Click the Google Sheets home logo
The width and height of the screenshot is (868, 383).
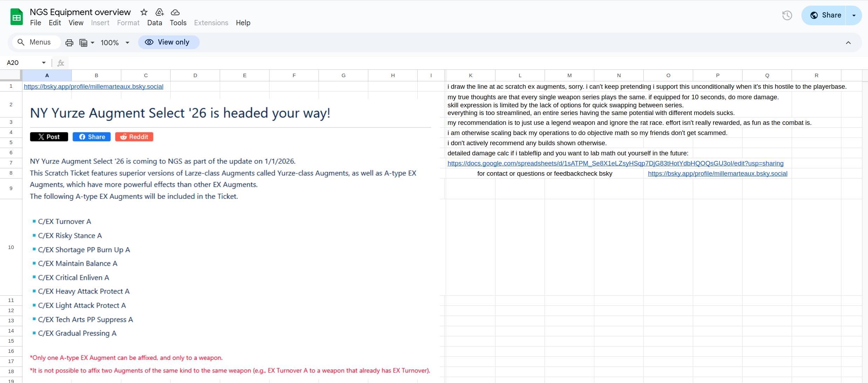coord(16,17)
